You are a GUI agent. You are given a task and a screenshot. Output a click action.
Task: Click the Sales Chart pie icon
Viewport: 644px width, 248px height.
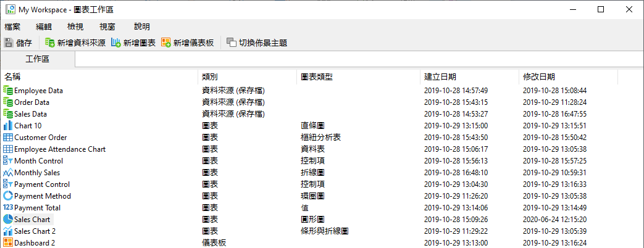point(8,220)
